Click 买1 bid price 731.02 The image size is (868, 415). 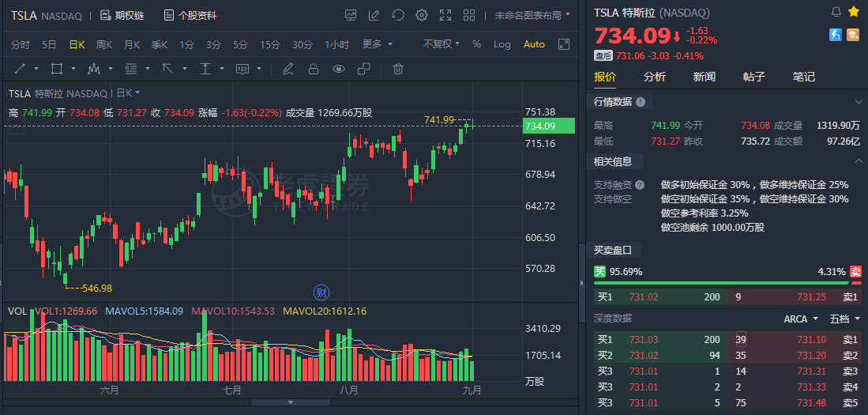pos(644,297)
